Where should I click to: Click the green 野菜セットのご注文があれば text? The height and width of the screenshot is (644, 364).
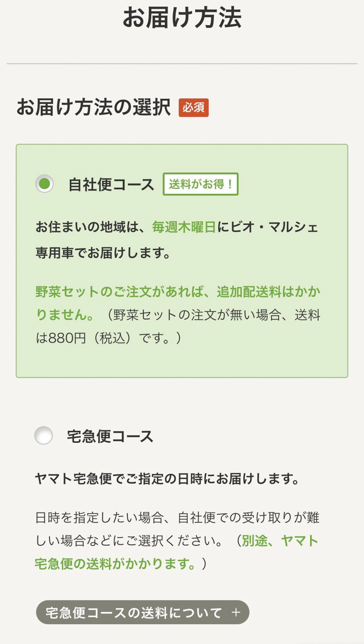click(x=123, y=291)
